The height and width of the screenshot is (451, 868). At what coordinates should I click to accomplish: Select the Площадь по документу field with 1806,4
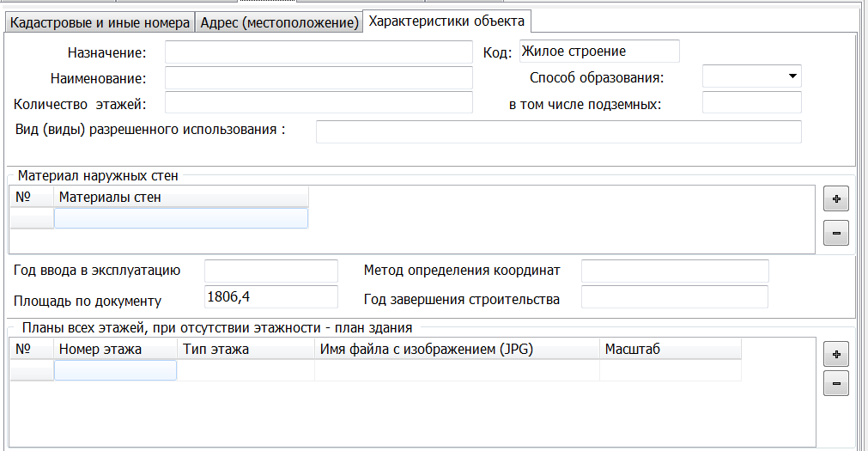[271, 297]
